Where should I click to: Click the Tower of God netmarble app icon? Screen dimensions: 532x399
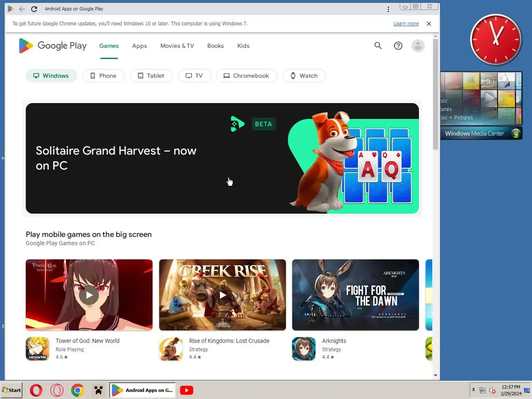(x=37, y=349)
